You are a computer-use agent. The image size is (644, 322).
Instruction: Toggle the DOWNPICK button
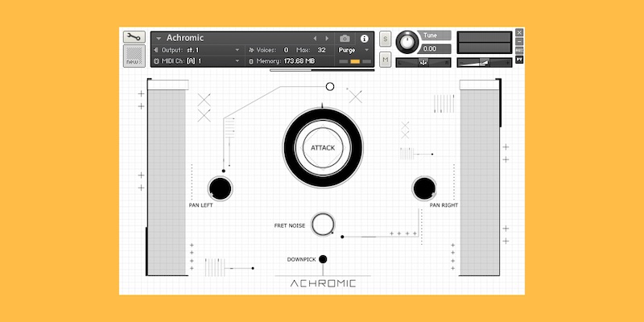click(323, 259)
